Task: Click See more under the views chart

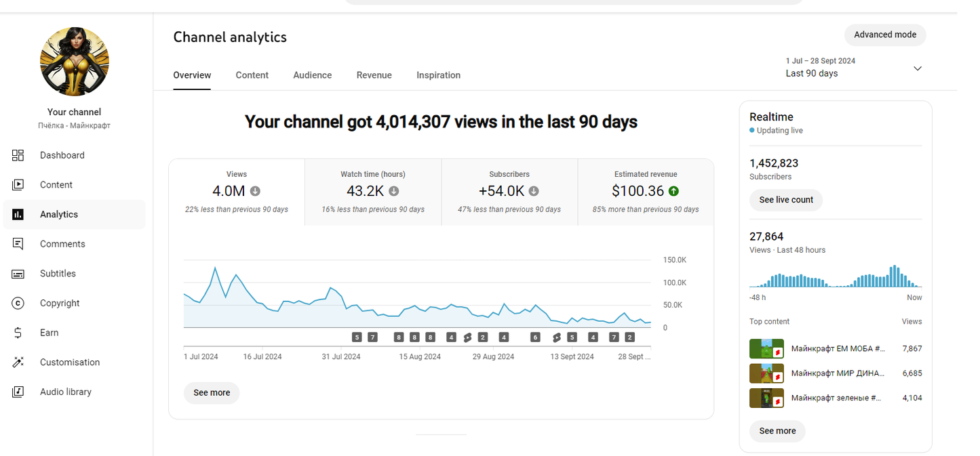Action: [212, 393]
